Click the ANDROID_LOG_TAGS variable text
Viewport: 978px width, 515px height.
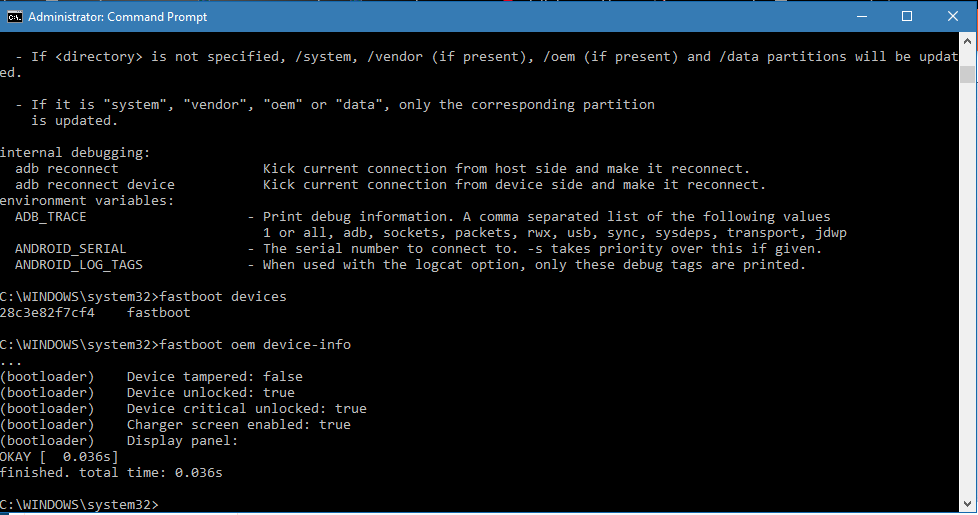click(x=79, y=265)
